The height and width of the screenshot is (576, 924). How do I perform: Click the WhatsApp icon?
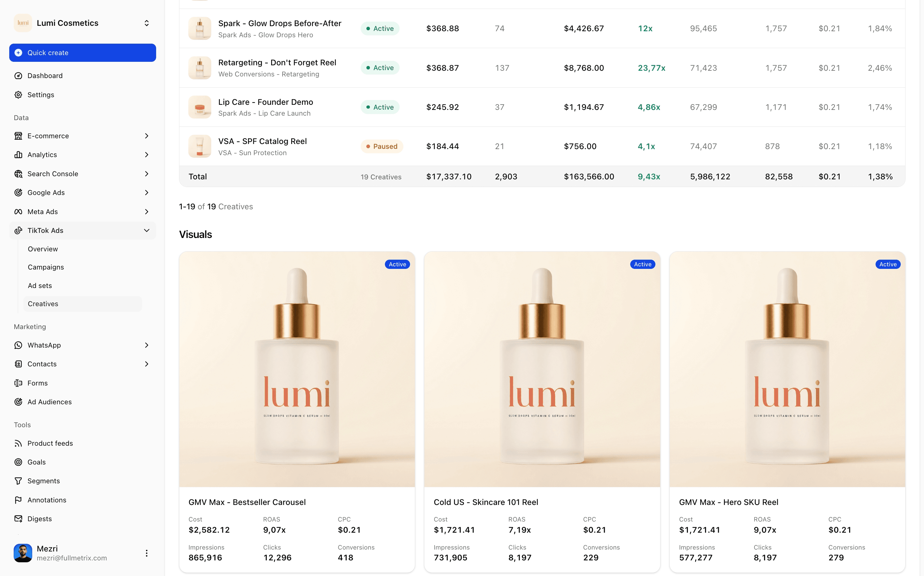click(18, 345)
